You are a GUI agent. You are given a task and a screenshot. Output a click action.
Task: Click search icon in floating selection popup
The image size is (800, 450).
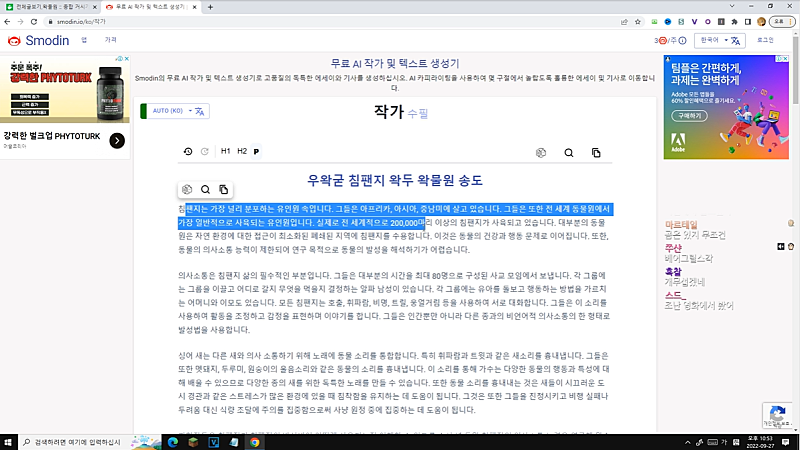pos(205,189)
